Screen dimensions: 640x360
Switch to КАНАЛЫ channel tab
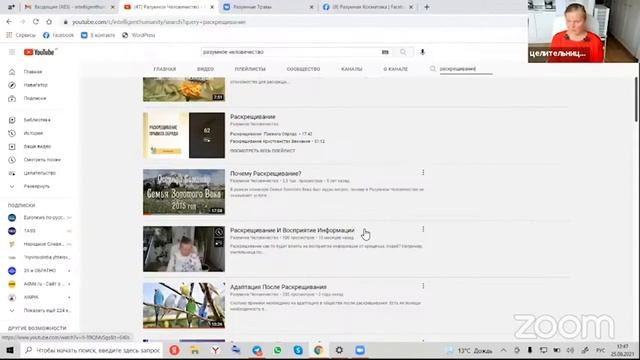[x=351, y=69]
